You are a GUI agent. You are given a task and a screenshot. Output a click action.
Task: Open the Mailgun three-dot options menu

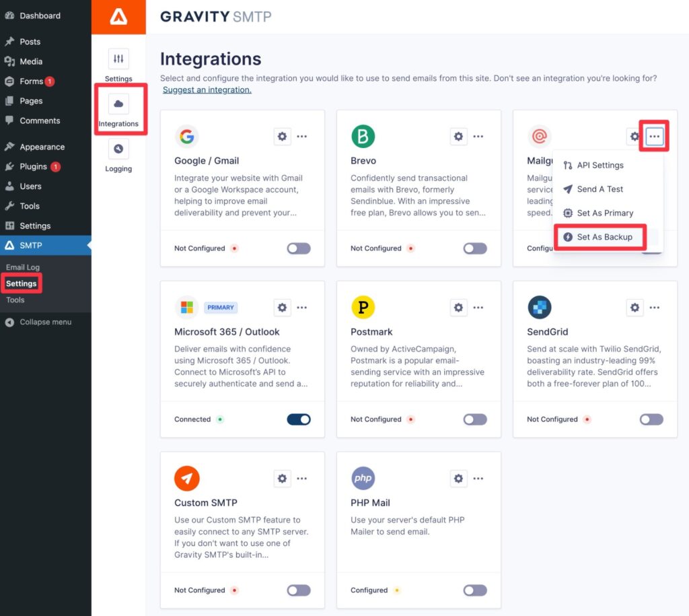(x=653, y=136)
